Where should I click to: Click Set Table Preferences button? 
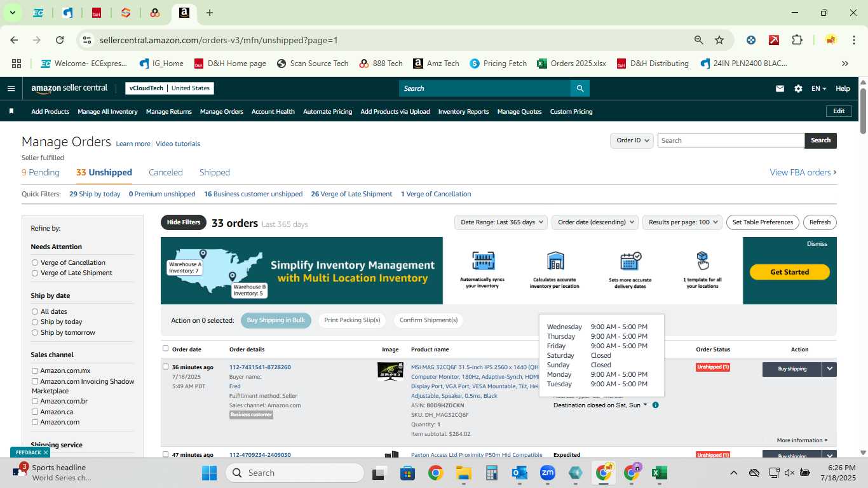(763, 222)
